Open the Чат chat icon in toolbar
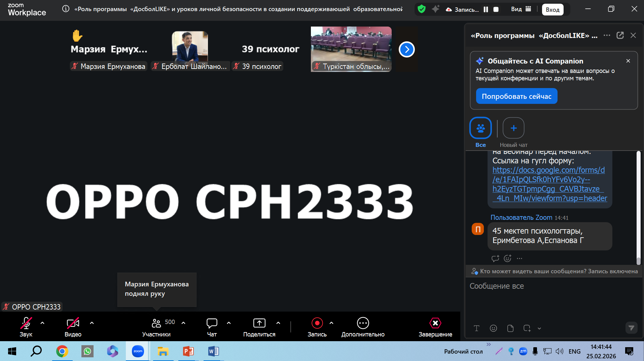The image size is (644, 361). point(212,323)
